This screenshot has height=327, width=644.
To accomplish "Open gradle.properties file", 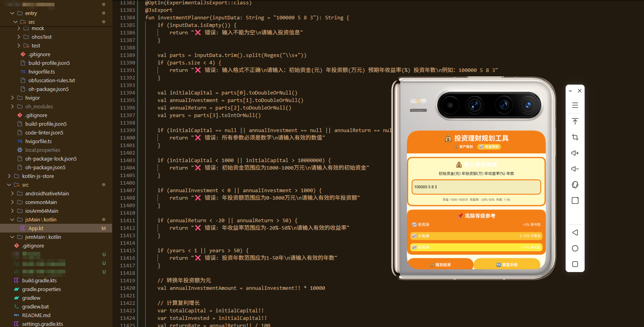I will pyautogui.click(x=42, y=289).
